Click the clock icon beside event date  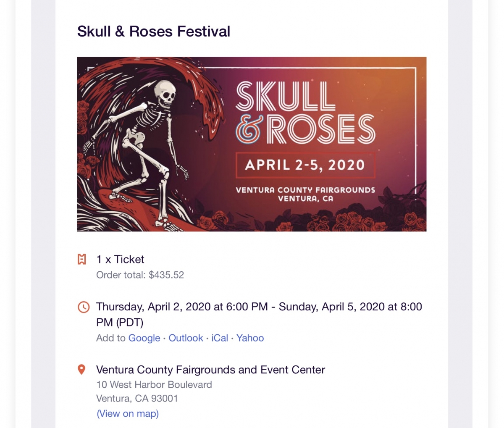[x=84, y=307]
